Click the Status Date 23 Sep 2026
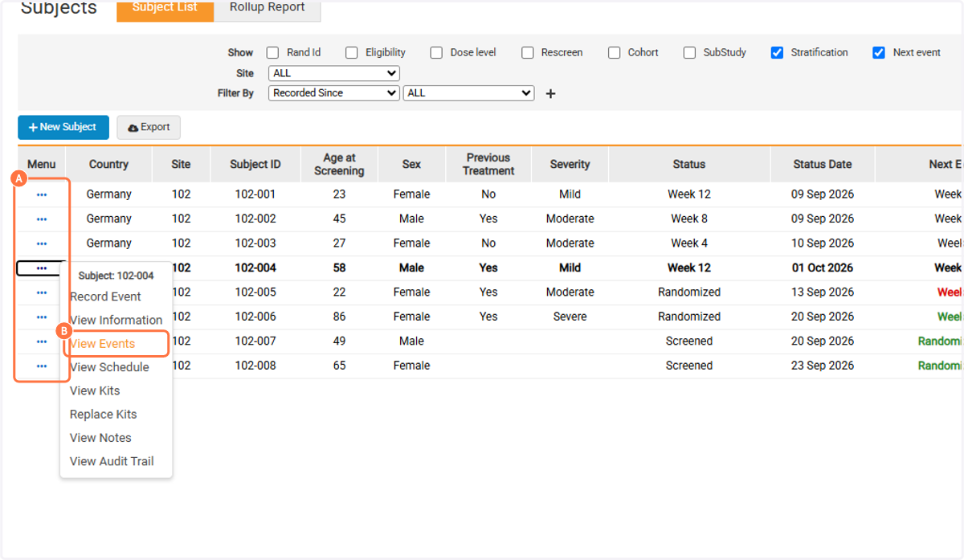 click(x=823, y=366)
